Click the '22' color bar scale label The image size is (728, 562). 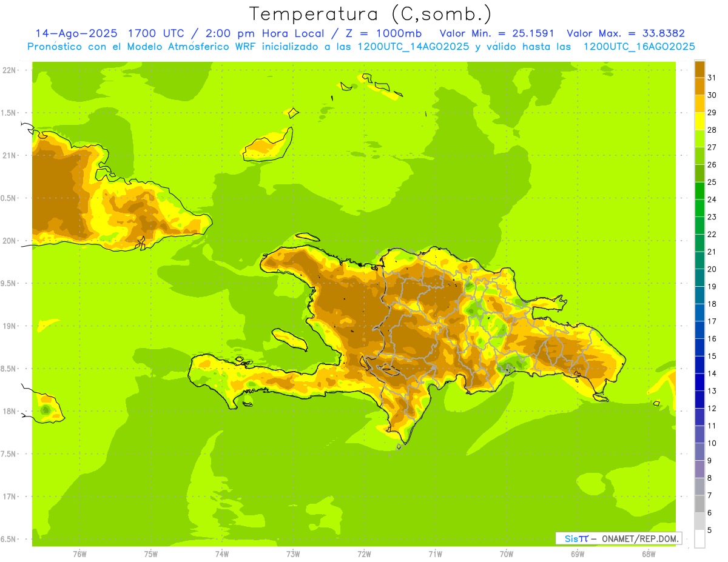coord(712,234)
